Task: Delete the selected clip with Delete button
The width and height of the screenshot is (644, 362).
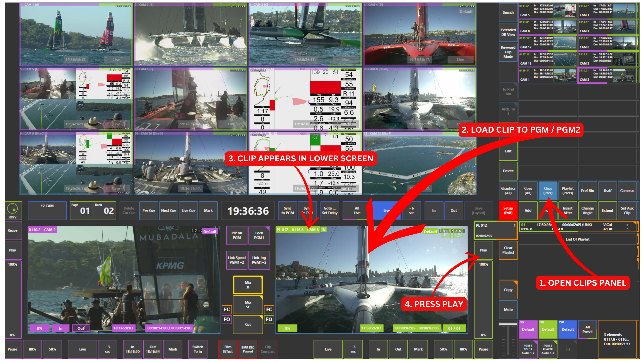Action: (508, 171)
